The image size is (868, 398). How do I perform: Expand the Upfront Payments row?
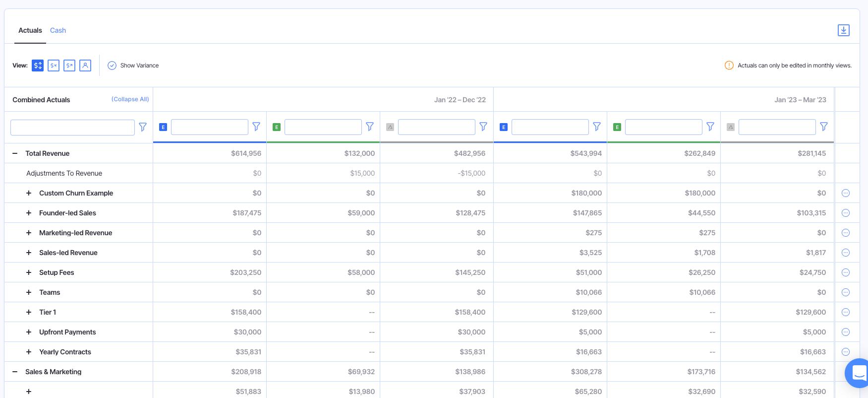(x=29, y=332)
